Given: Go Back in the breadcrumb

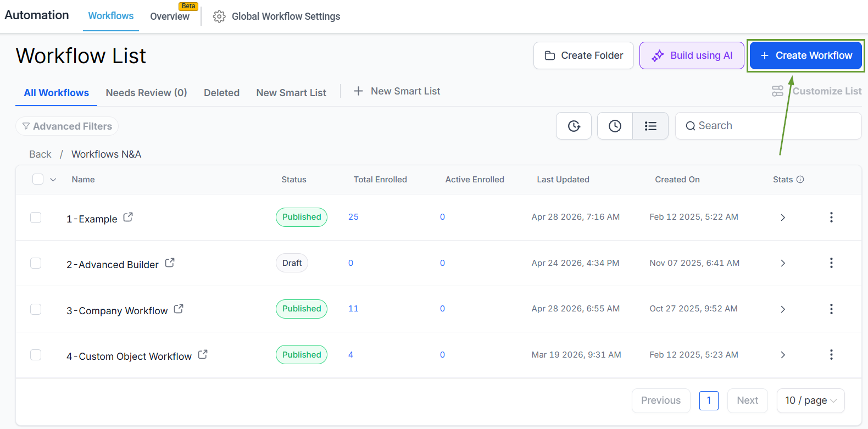Looking at the screenshot, I should tap(40, 154).
